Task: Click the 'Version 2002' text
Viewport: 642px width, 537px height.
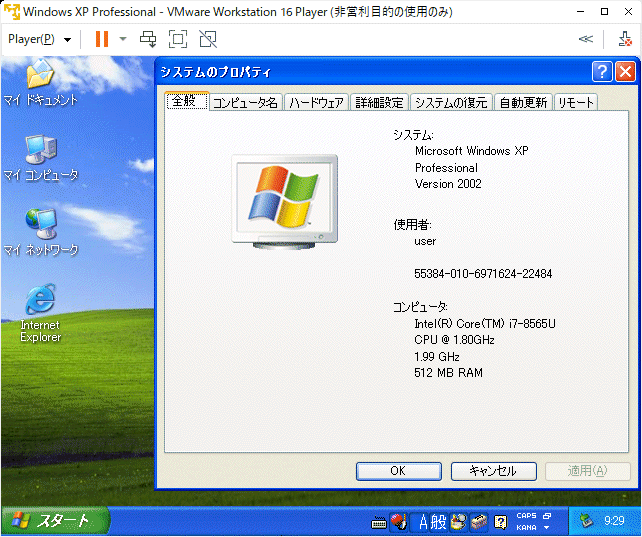Action: 448,184
